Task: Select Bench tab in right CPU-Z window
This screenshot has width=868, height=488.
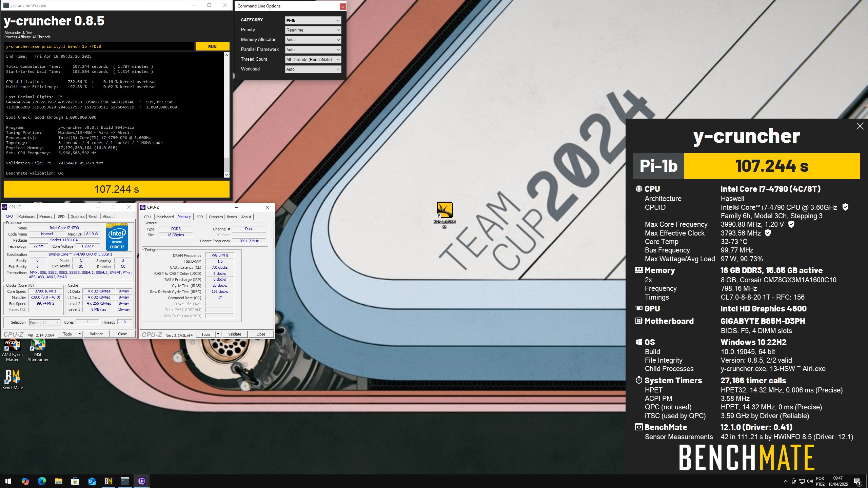Action: point(232,217)
